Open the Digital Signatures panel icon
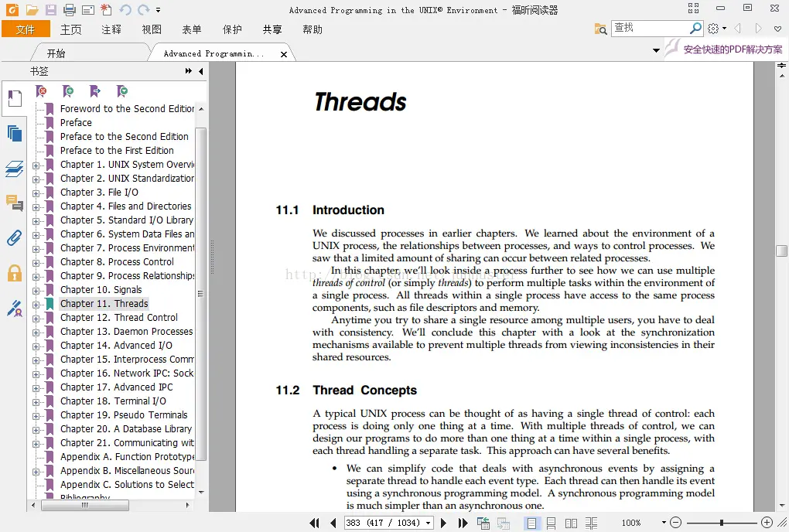The height and width of the screenshot is (532, 789). pyautogui.click(x=15, y=309)
